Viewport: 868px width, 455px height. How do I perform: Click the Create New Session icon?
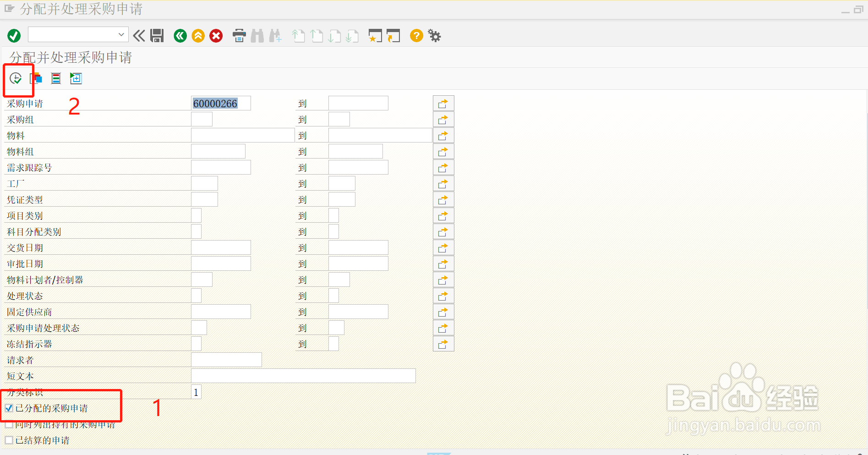point(375,35)
